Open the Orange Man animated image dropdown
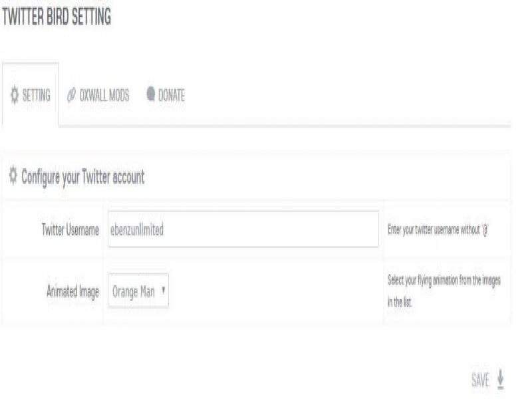 tap(138, 291)
